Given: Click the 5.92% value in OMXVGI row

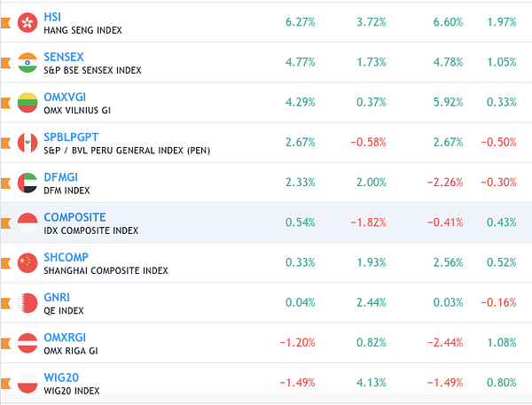Looking at the screenshot, I should tap(448, 102).
